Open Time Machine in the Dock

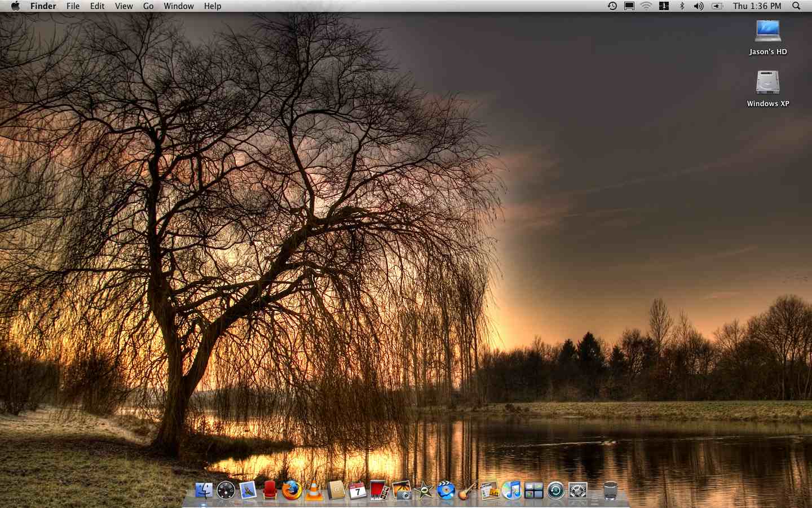tap(555, 491)
